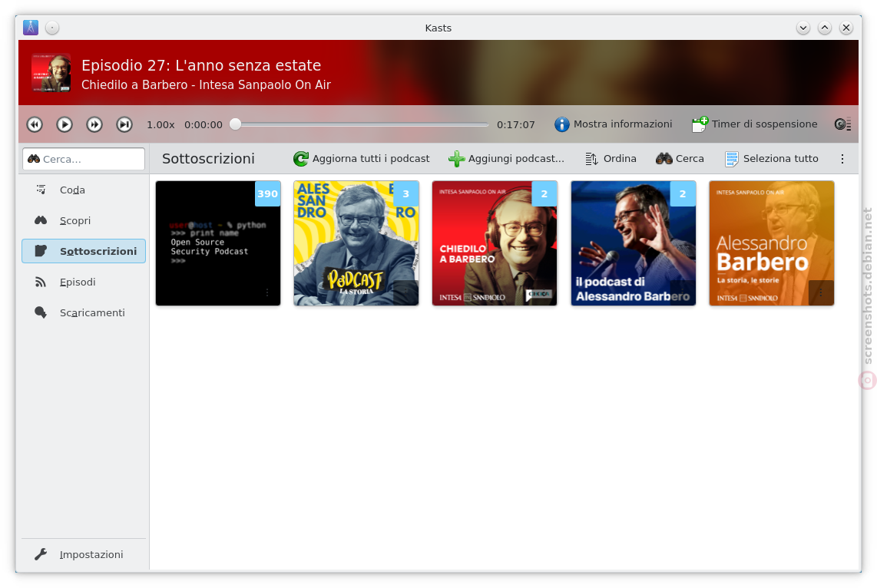This screenshot has height=588, width=877.
Task: Open the Scaricamenti page
Action: pyautogui.click(x=84, y=312)
